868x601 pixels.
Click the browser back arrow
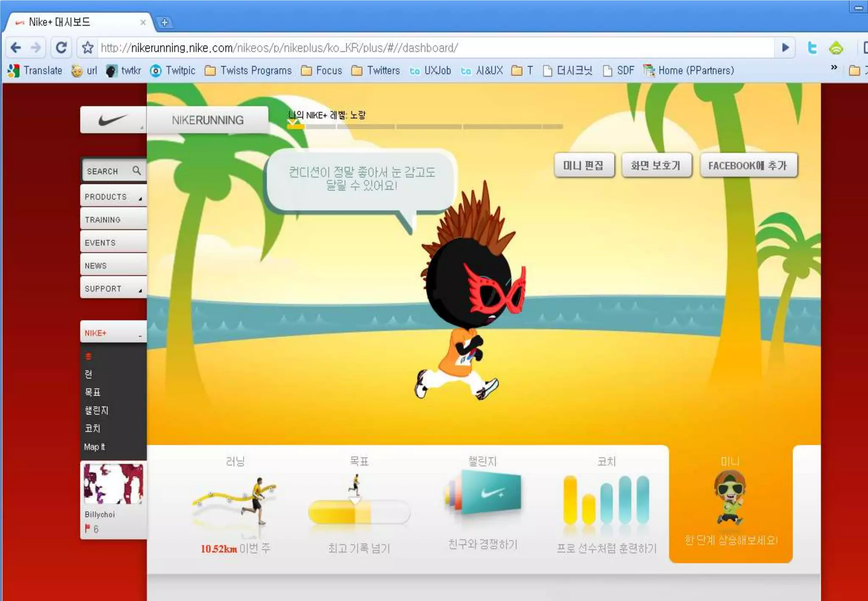(x=16, y=47)
